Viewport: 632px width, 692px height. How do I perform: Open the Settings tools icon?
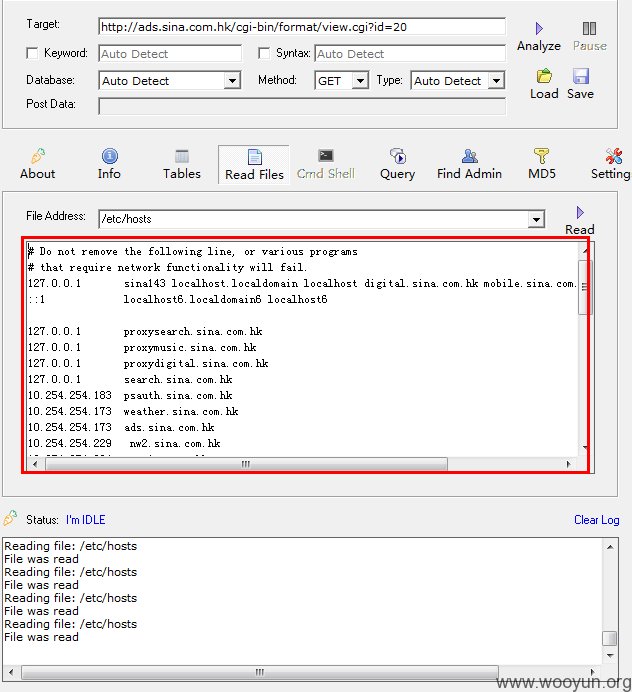pos(614,156)
